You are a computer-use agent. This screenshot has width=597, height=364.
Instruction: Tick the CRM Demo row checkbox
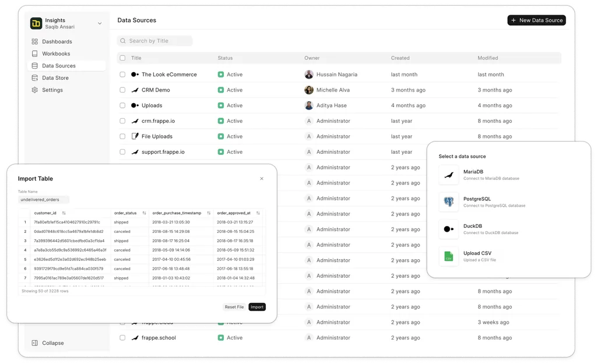pos(122,90)
